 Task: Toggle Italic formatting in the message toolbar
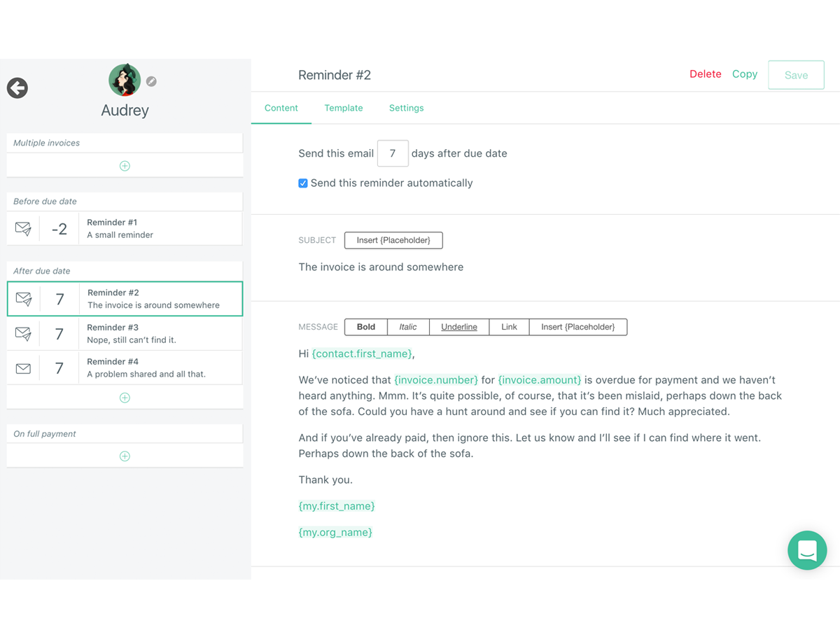(x=408, y=326)
